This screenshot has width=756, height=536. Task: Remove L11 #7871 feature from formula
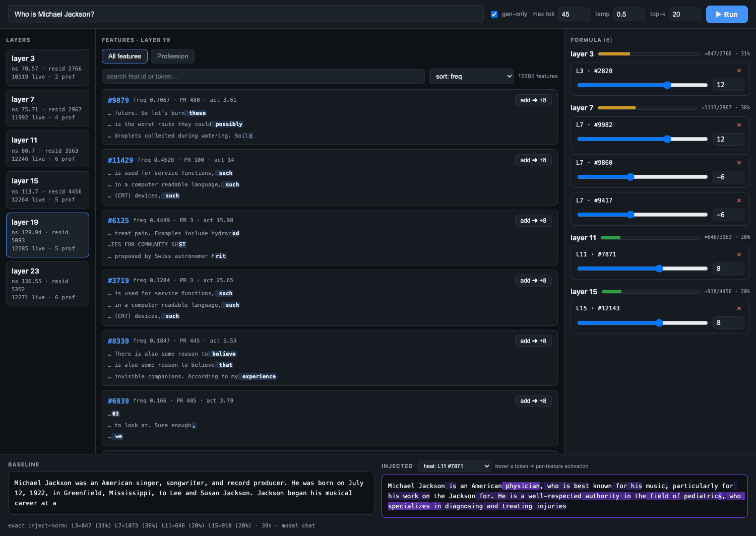click(x=739, y=254)
